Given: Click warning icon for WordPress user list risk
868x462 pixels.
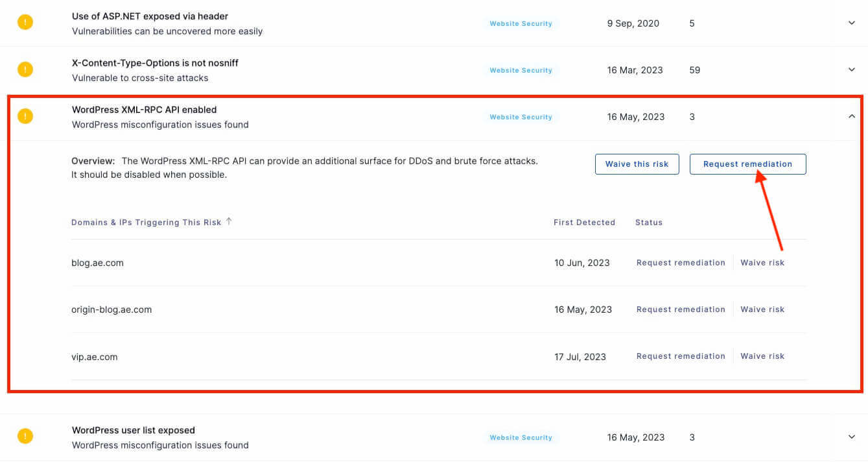Looking at the screenshot, I should tap(25, 436).
